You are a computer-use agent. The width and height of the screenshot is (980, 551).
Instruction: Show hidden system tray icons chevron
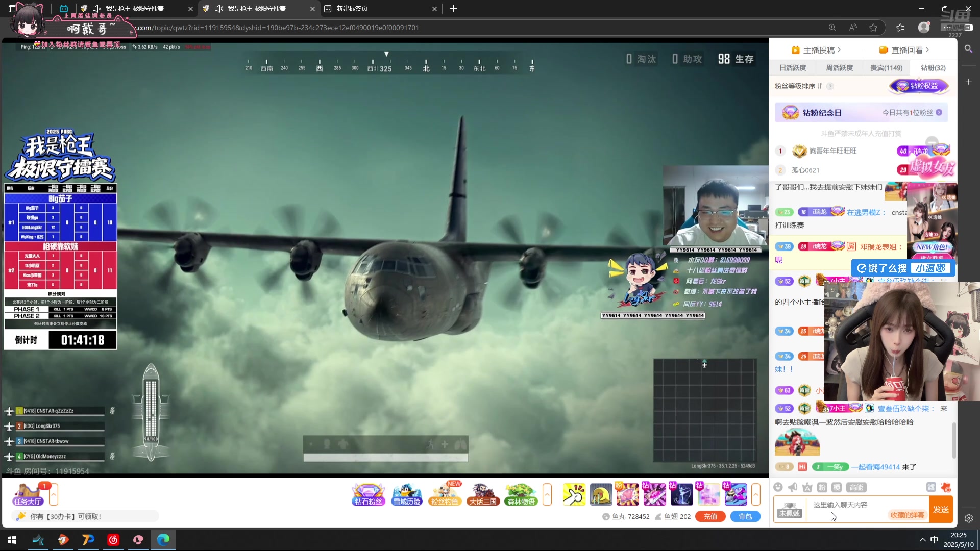[922, 540]
